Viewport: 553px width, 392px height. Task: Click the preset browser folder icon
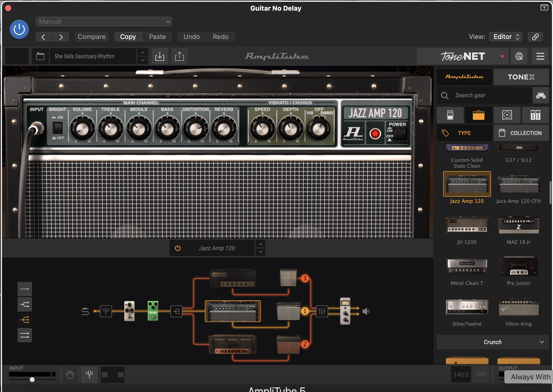(x=40, y=56)
